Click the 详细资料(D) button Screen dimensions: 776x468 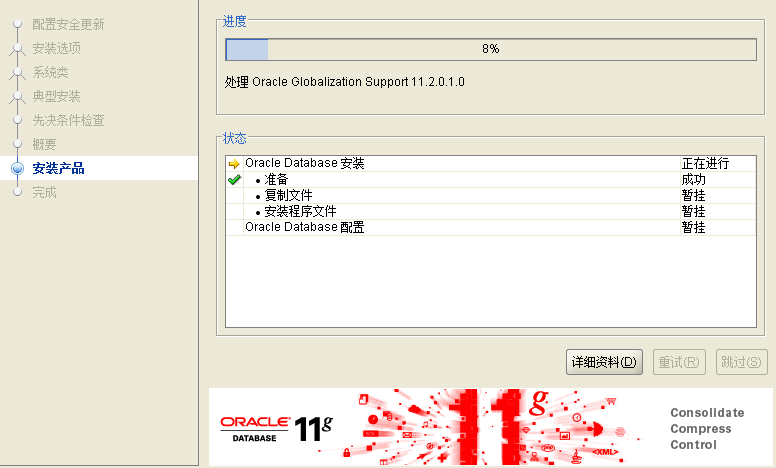604,362
